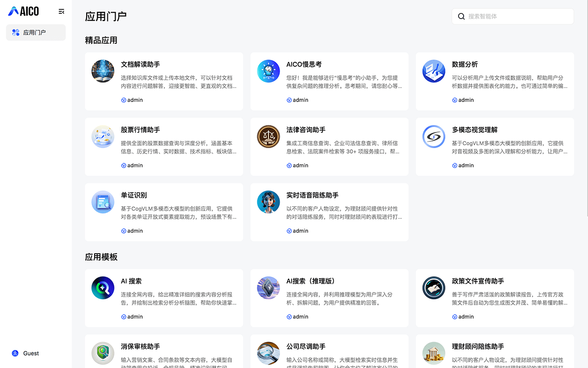Click the 数据分析 title
This screenshot has height=368, width=588.
click(465, 64)
